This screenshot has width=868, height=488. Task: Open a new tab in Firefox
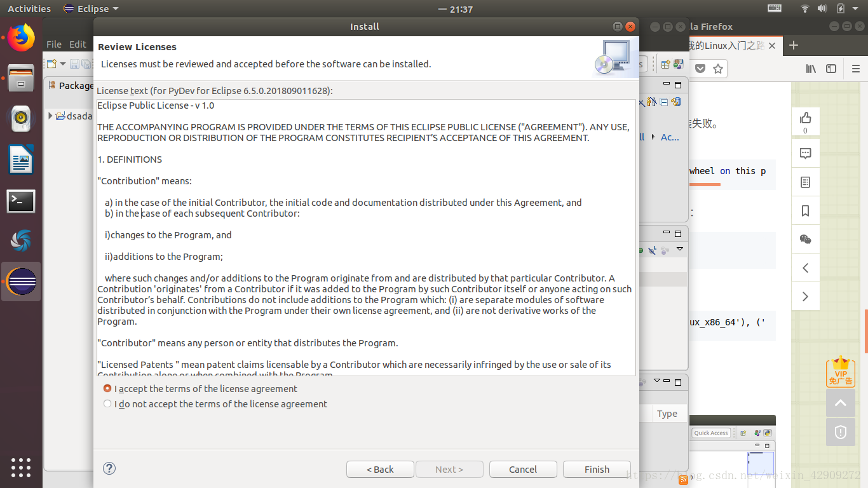[x=793, y=45]
